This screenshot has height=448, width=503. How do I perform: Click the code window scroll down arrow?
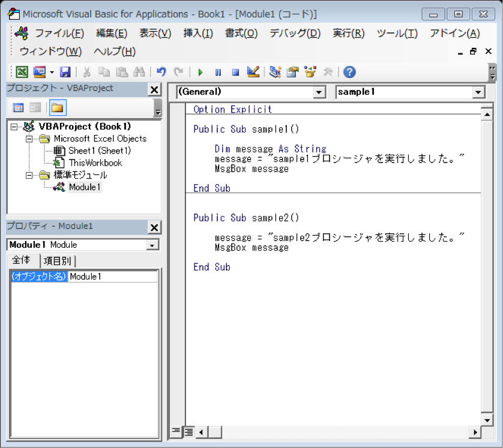click(x=487, y=420)
